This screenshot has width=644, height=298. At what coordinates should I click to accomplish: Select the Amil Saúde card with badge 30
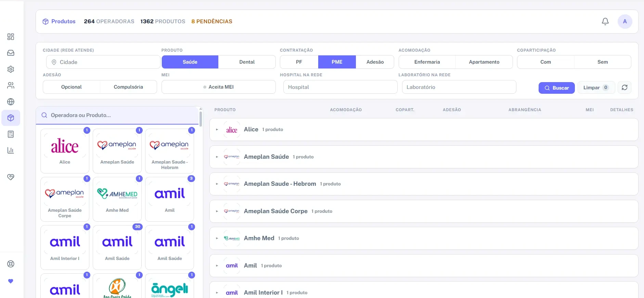[x=117, y=247]
